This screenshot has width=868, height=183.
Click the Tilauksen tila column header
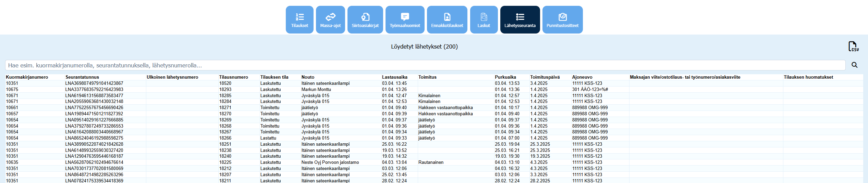(x=274, y=77)
